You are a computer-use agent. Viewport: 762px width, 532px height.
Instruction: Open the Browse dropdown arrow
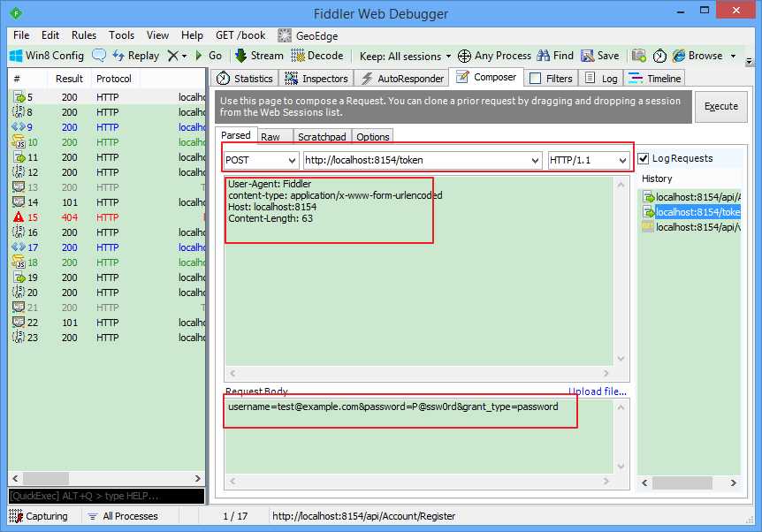(x=734, y=57)
